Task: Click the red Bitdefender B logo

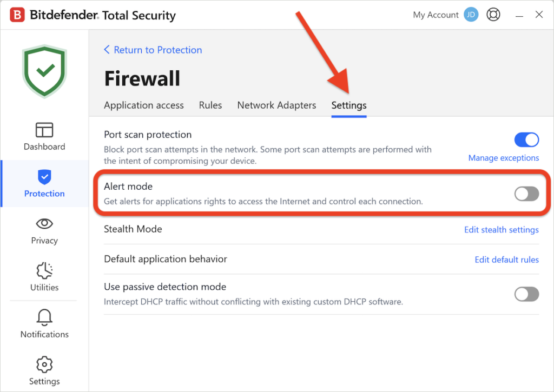Action: [x=16, y=14]
